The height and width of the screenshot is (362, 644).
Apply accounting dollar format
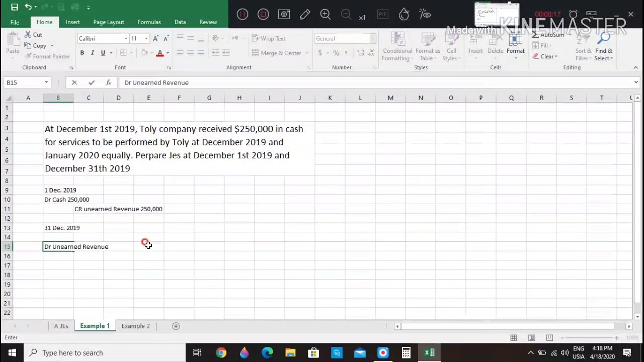[x=320, y=53]
